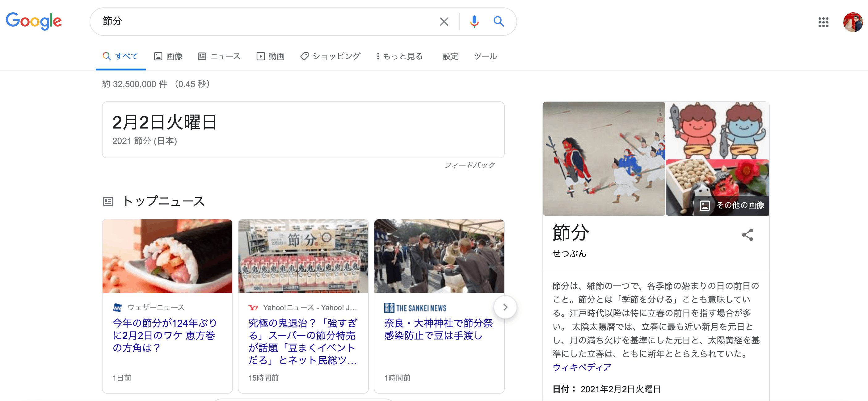
Task: Click the 1日前 timestamp
Action: point(122,378)
